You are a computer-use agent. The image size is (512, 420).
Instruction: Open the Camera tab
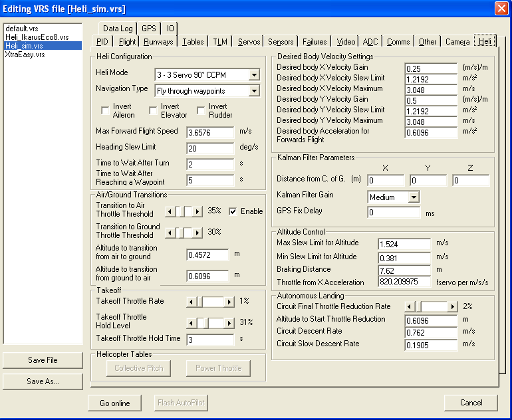click(457, 42)
